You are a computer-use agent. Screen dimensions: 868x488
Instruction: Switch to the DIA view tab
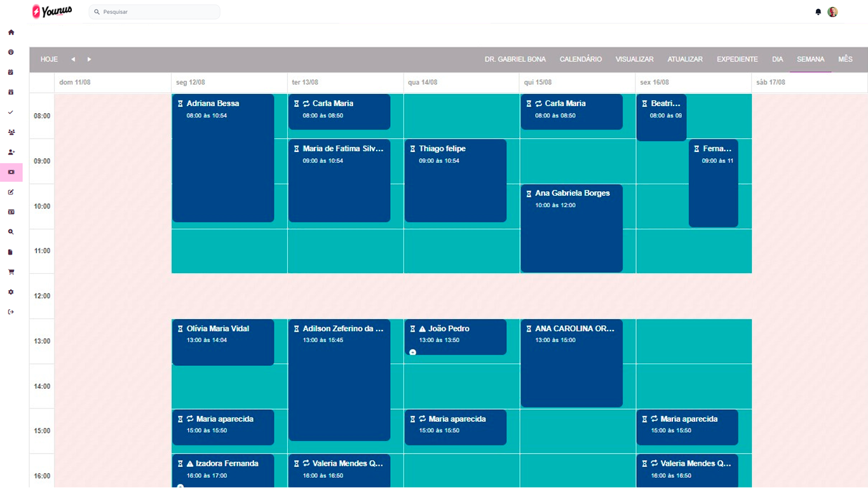pyautogui.click(x=777, y=60)
